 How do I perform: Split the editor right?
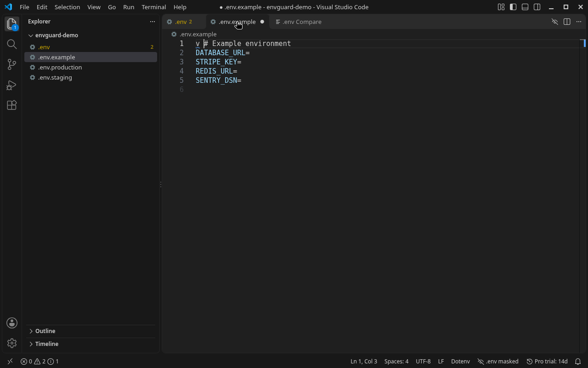point(567,22)
